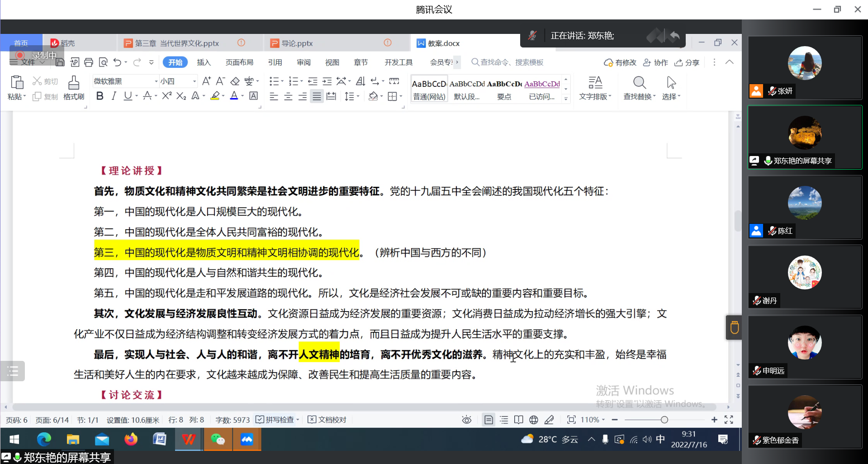Image resolution: width=868 pixels, height=464 pixels.
Task: Open the 插入 ribbon tab
Action: click(204, 62)
